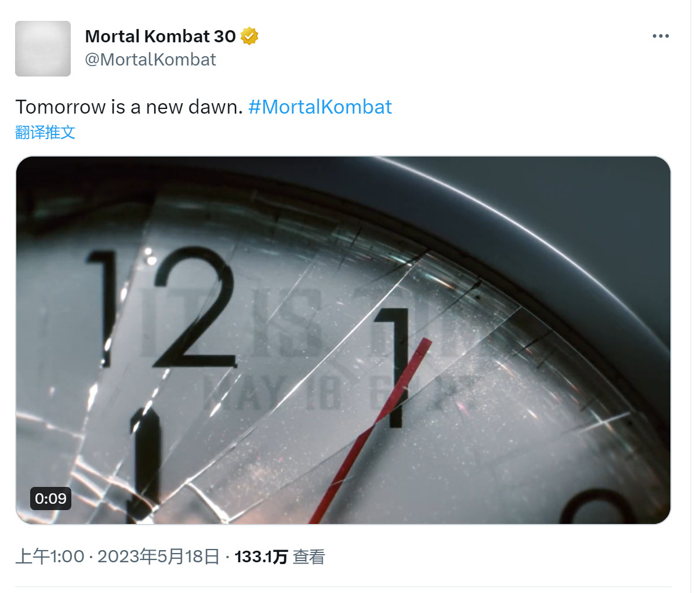Click the faint MAY 18 text in video

271,392
